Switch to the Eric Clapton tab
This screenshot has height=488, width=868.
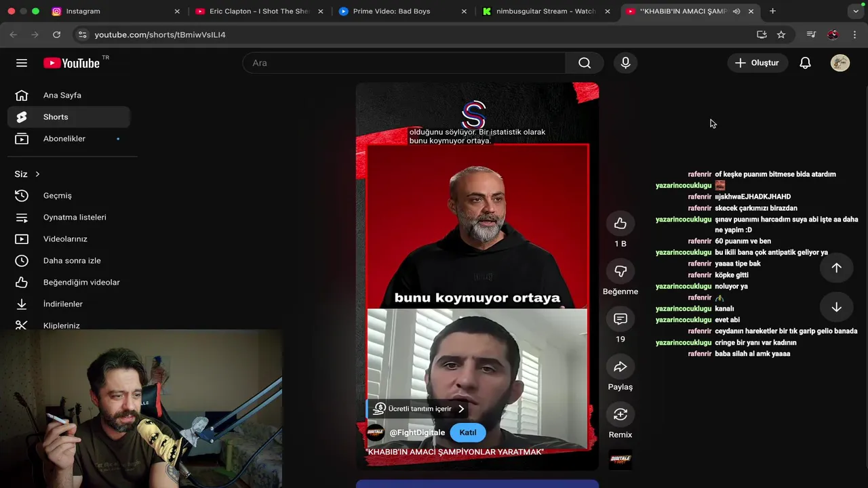258,12
